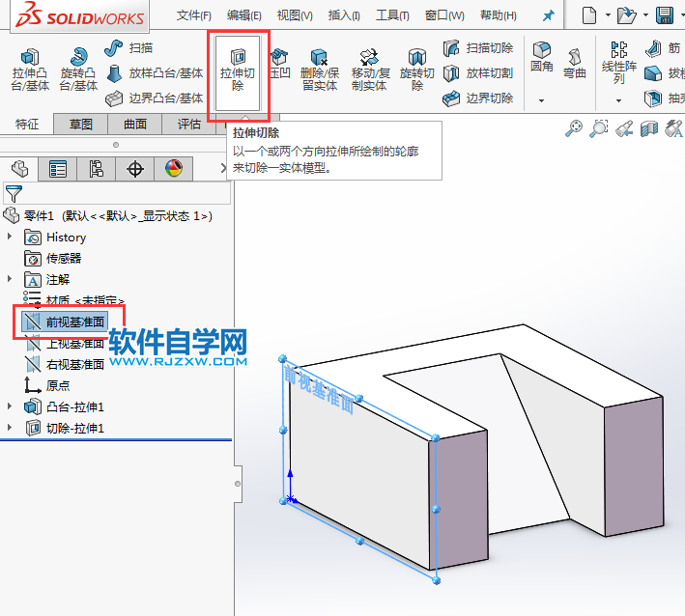Open the dropdown arrow next to Open icon
This screenshot has width=685, height=616.
point(645,15)
